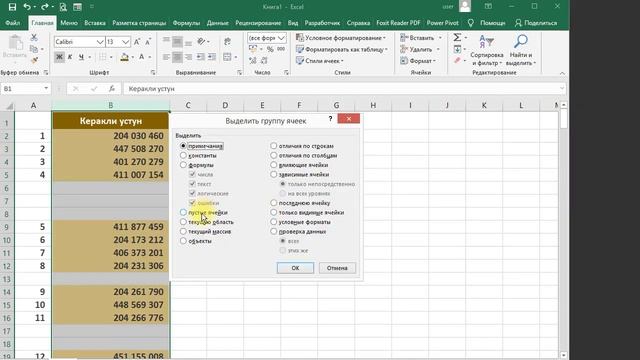
Task: Click the Cut scissors icon
Action: tap(34, 38)
